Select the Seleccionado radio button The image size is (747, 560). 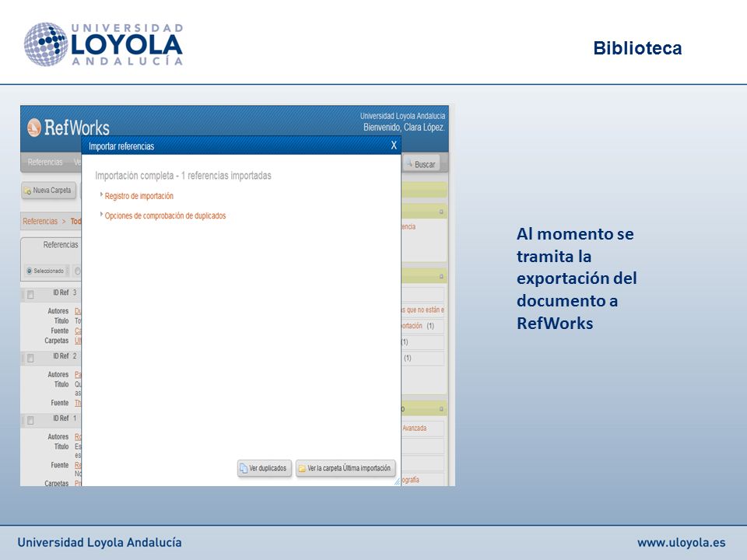click(x=29, y=271)
